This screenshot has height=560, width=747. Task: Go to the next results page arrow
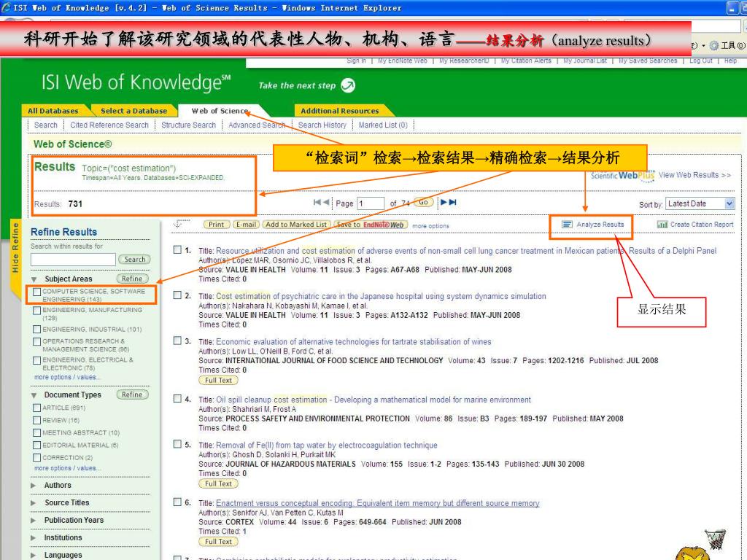click(x=444, y=203)
